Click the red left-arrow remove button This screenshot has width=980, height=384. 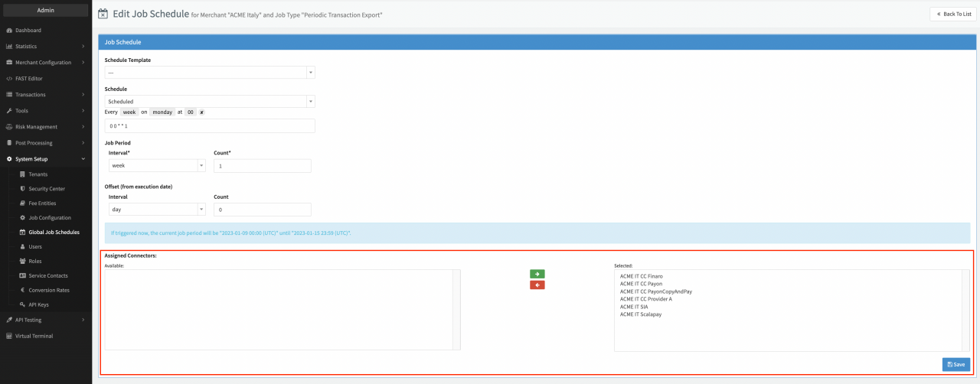tap(537, 285)
